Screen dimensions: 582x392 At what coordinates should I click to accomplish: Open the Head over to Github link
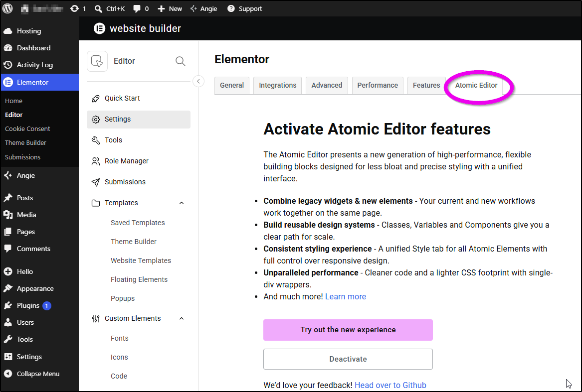(390, 386)
